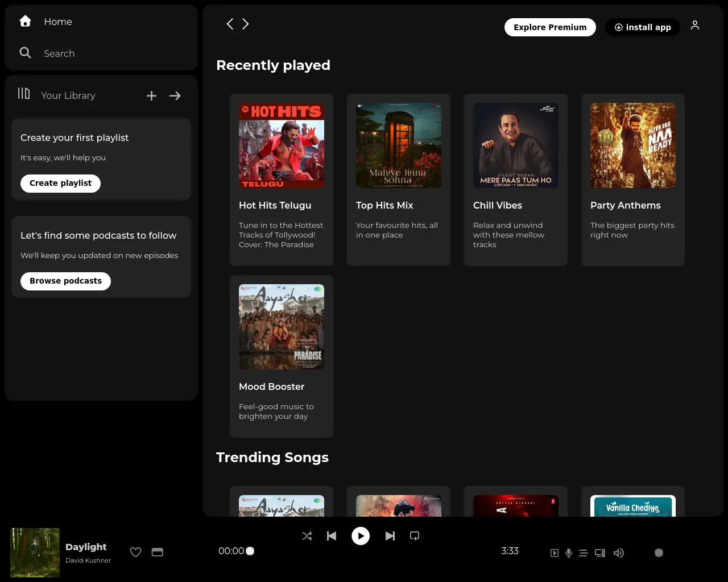The height and width of the screenshot is (582, 728).
Task: Open the Party Anthems cover art
Action: (633, 145)
